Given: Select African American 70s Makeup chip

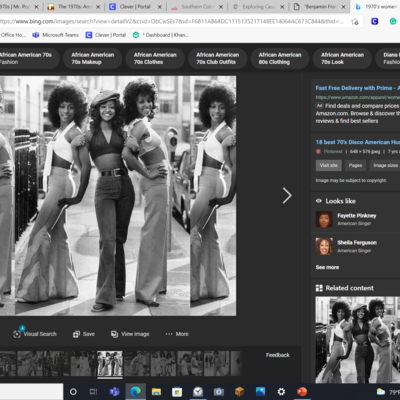Looking at the screenshot, I should 93,58.
